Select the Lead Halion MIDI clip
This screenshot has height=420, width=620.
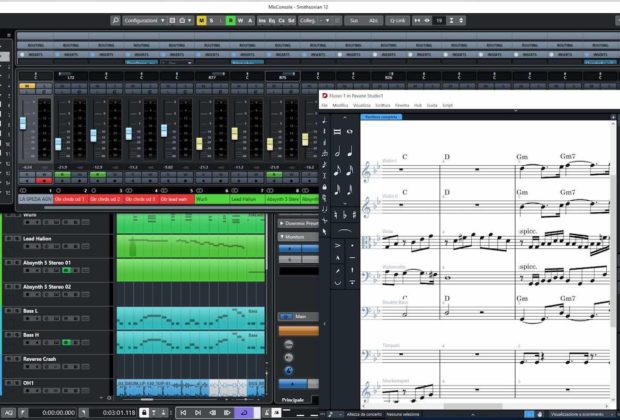point(191,246)
